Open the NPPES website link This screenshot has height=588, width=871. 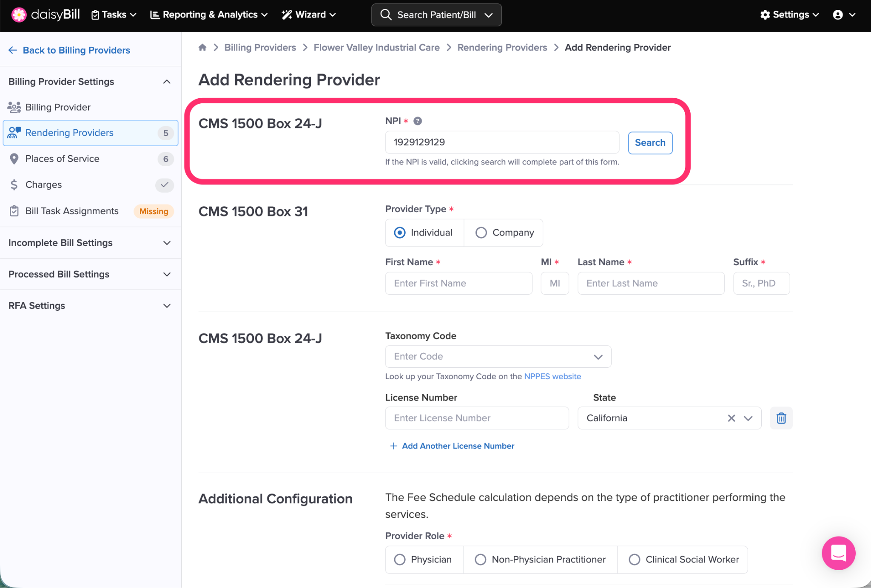tap(552, 376)
